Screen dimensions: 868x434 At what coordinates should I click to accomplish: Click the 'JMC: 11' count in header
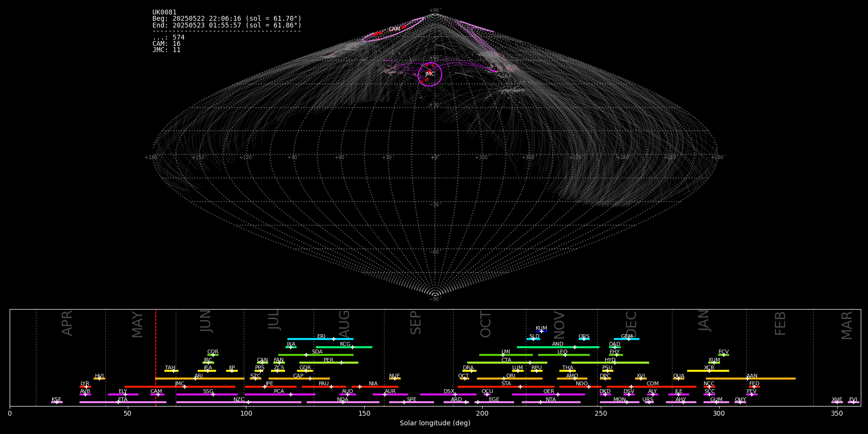(x=166, y=50)
